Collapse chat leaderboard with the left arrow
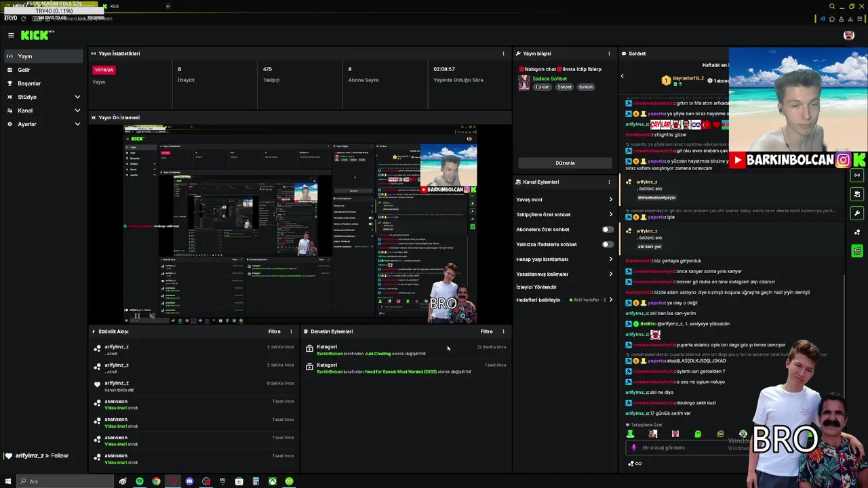 (x=622, y=76)
